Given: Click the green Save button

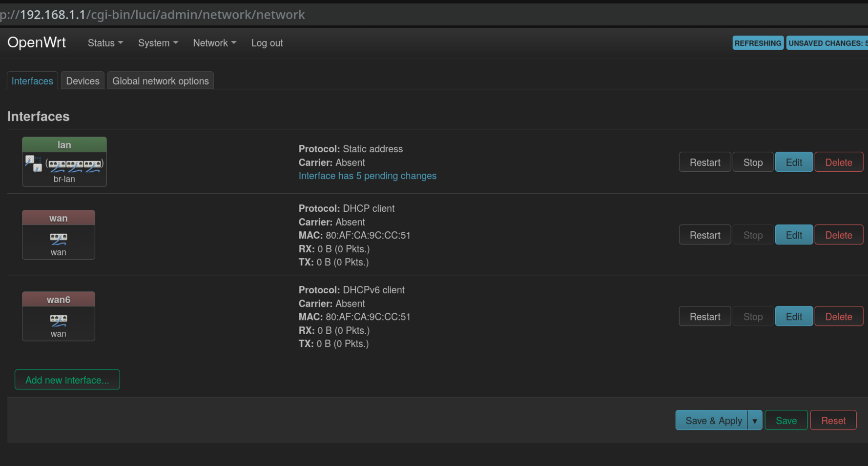Looking at the screenshot, I should (x=786, y=421).
